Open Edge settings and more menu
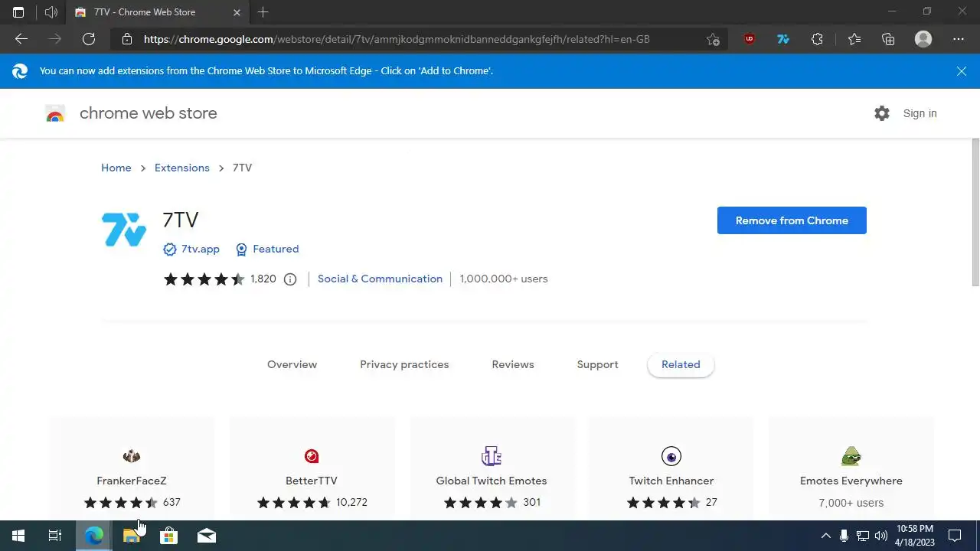The image size is (980, 551). click(x=959, y=39)
